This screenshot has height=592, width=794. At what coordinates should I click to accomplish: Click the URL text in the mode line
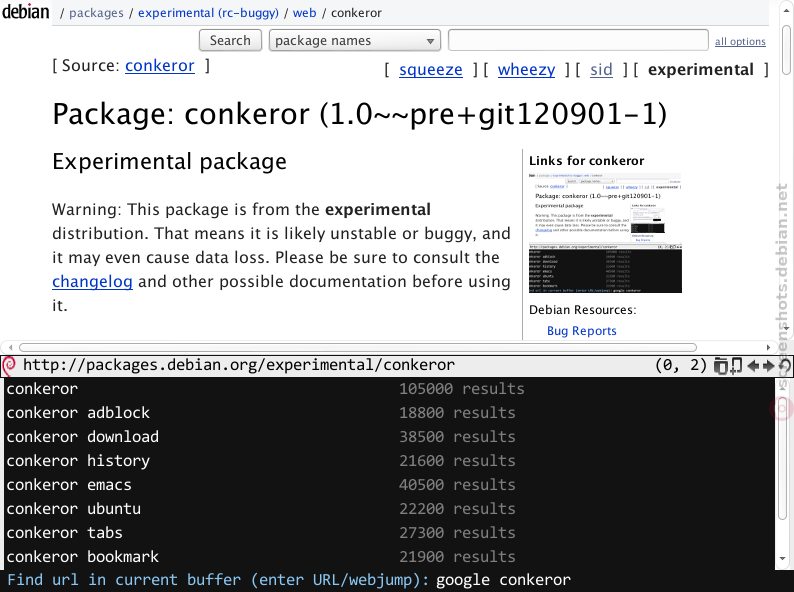[x=239, y=365]
